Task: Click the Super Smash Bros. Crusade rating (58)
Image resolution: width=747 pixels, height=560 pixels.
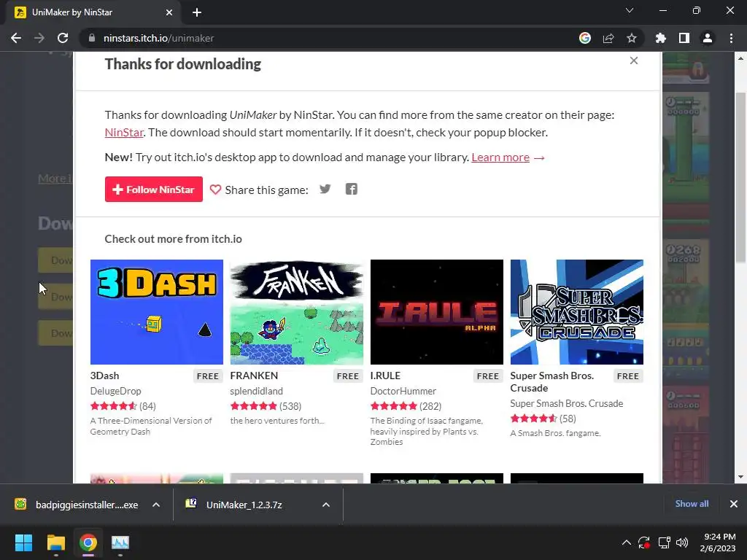Action: click(543, 419)
